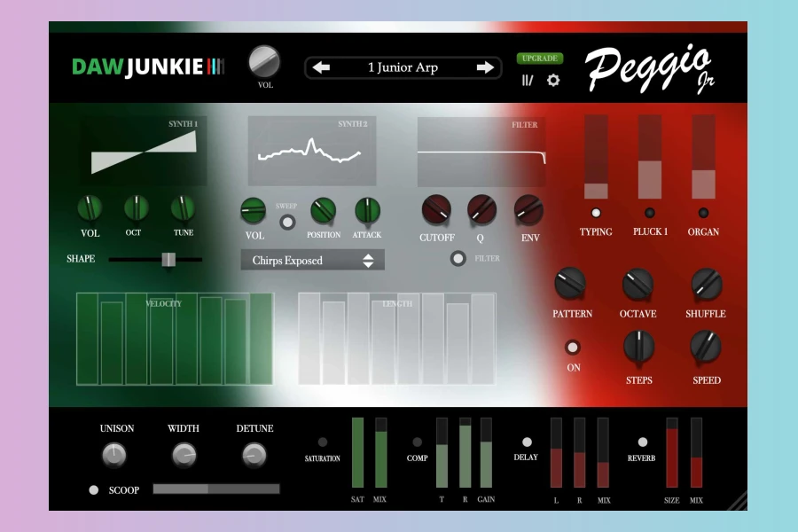The width and height of the screenshot is (798, 532).
Task: Adjust the SAT amount bar
Action: pos(358,452)
